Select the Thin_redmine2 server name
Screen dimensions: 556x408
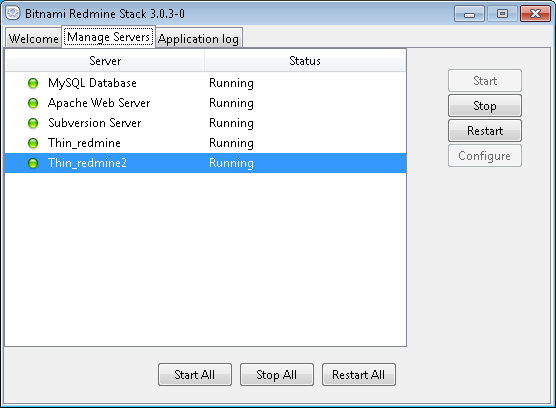coord(87,163)
